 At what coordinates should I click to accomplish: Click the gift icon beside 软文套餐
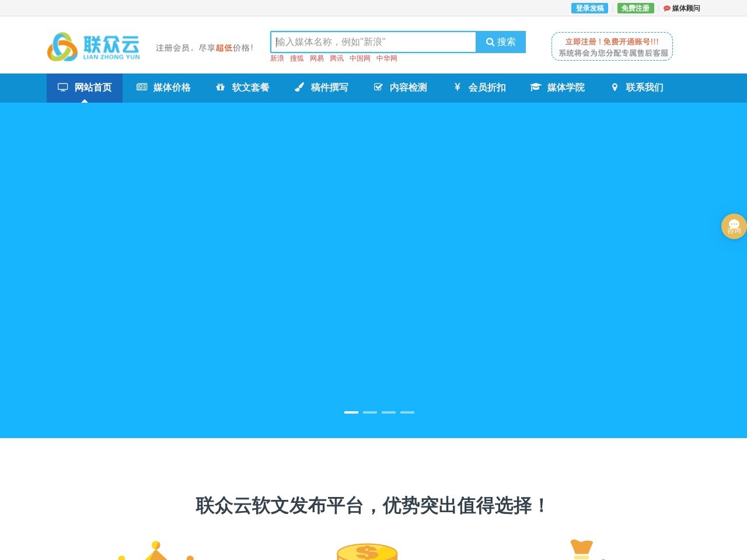tap(220, 86)
